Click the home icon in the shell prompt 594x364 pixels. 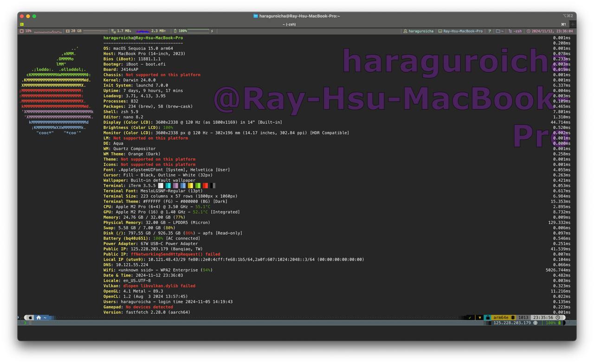tap(39, 318)
